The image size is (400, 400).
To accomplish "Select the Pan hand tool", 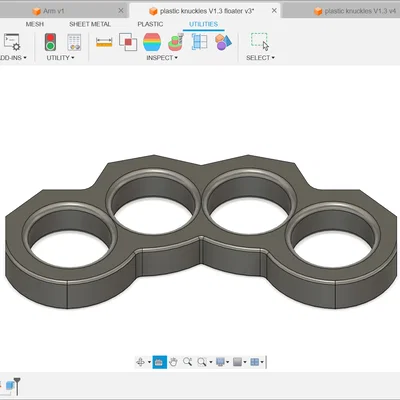I will click(173, 362).
